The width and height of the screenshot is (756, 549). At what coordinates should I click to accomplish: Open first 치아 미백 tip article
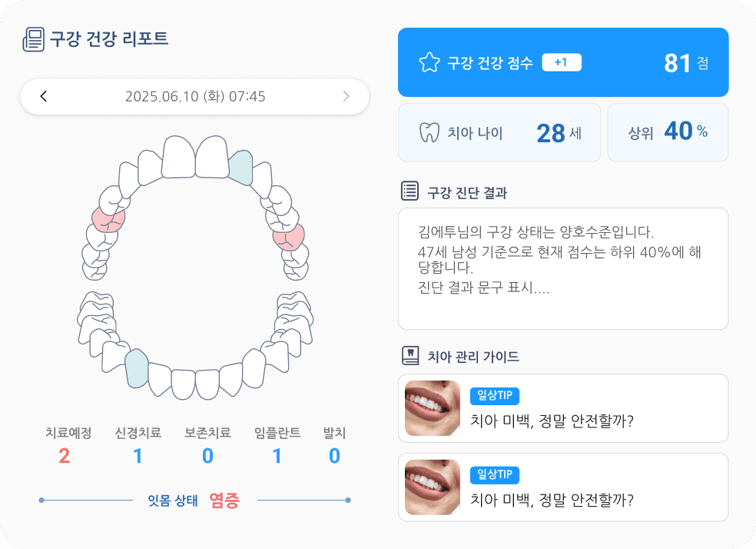563,408
